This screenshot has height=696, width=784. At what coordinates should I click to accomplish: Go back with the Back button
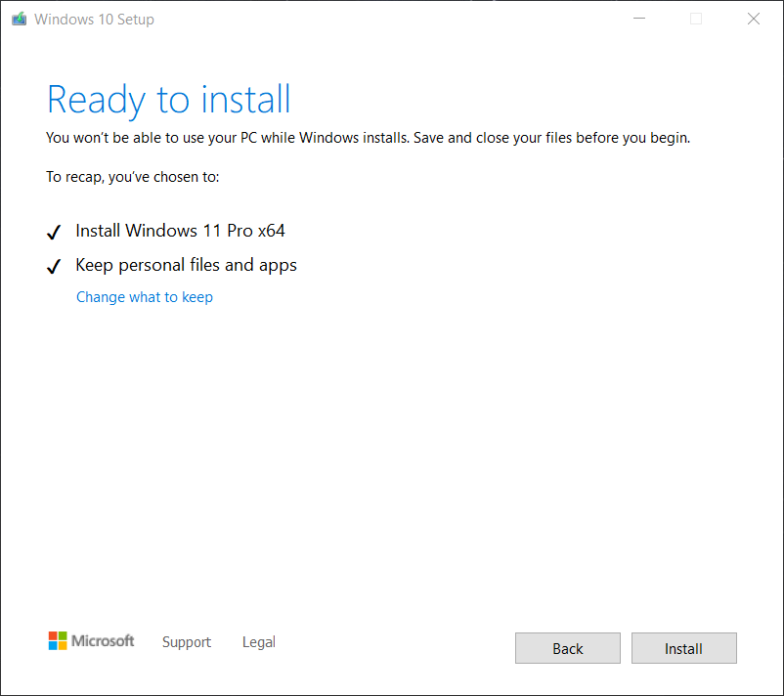pos(568,648)
